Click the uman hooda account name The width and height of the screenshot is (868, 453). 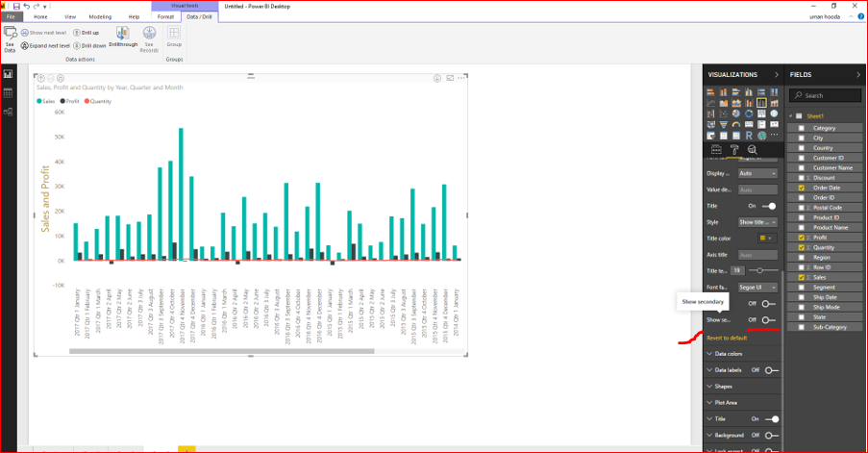[x=825, y=16]
